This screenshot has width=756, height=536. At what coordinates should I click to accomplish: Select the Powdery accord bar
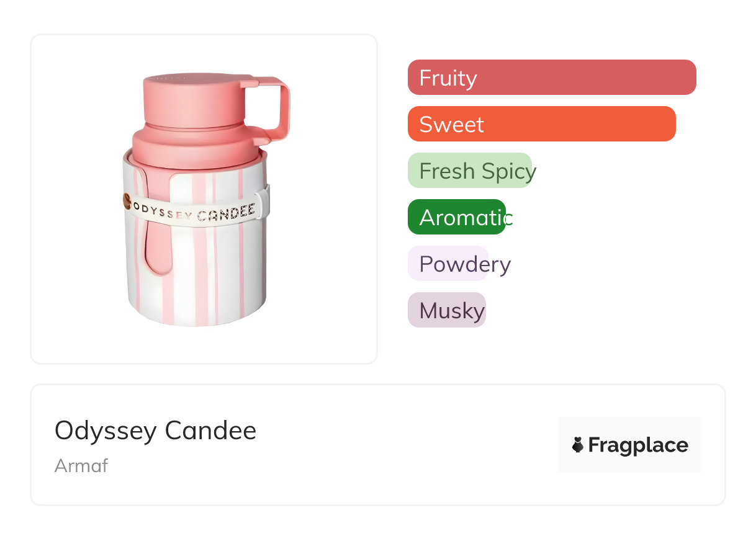click(x=448, y=264)
